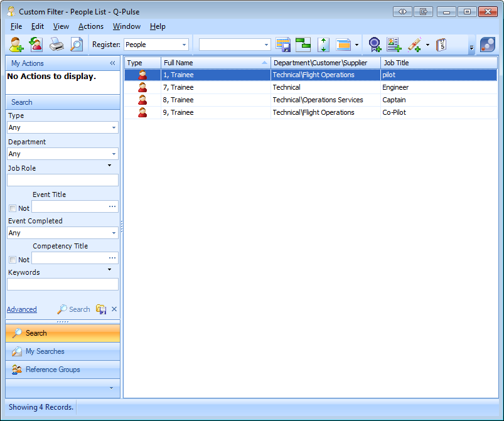The image size is (504, 421).
Task: Click the printer icon
Action: coord(56,45)
